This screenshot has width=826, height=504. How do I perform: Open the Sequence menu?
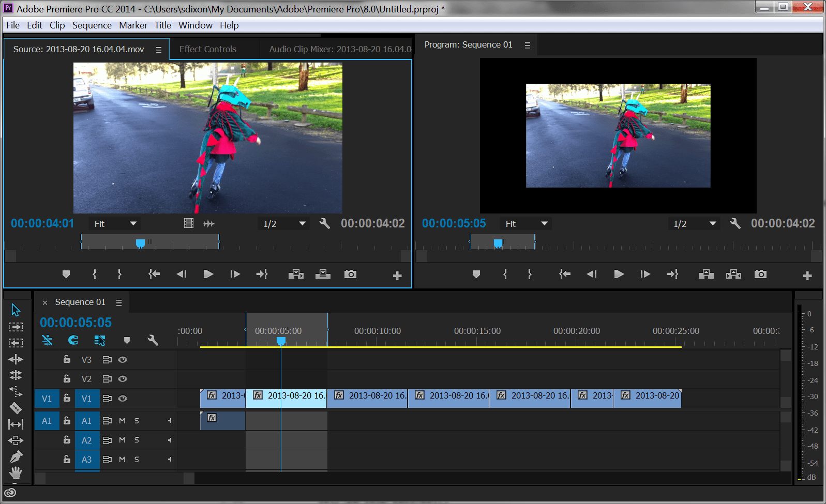click(x=92, y=25)
